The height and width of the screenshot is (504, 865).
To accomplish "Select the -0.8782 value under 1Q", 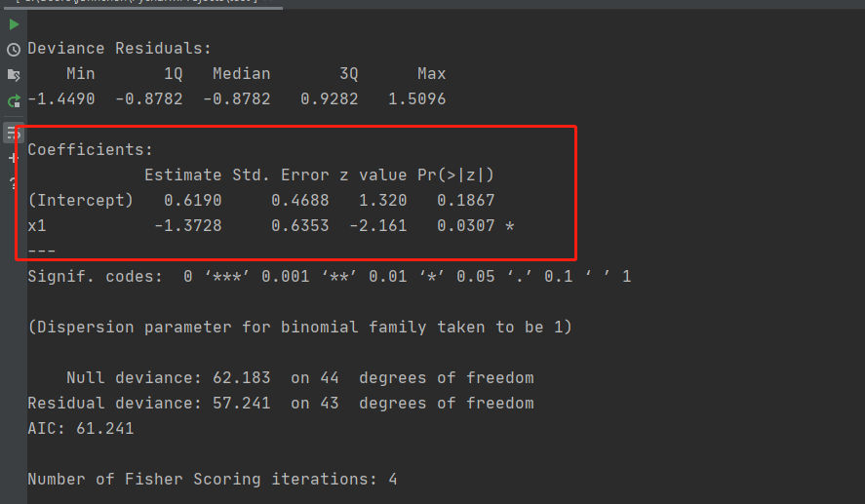I will tap(149, 99).
